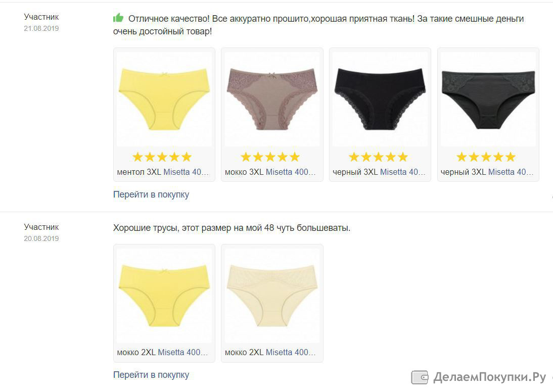Open the second черный 3XL lace image
Viewport: 553px width, 392px height.
tap(488, 99)
